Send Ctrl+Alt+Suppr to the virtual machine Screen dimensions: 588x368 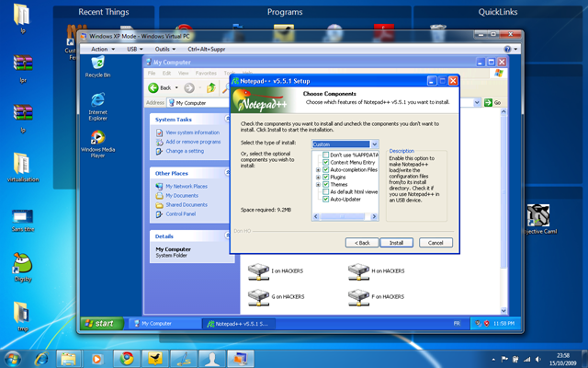point(206,49)
